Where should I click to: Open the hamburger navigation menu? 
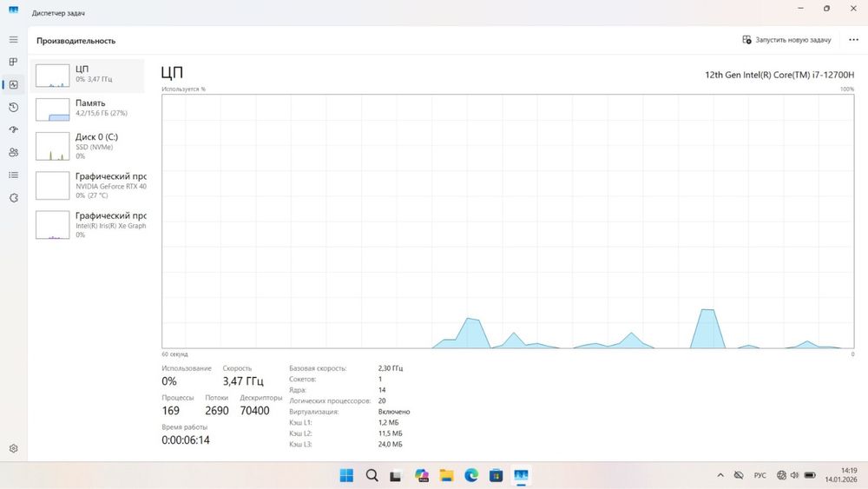click(13, 40)
